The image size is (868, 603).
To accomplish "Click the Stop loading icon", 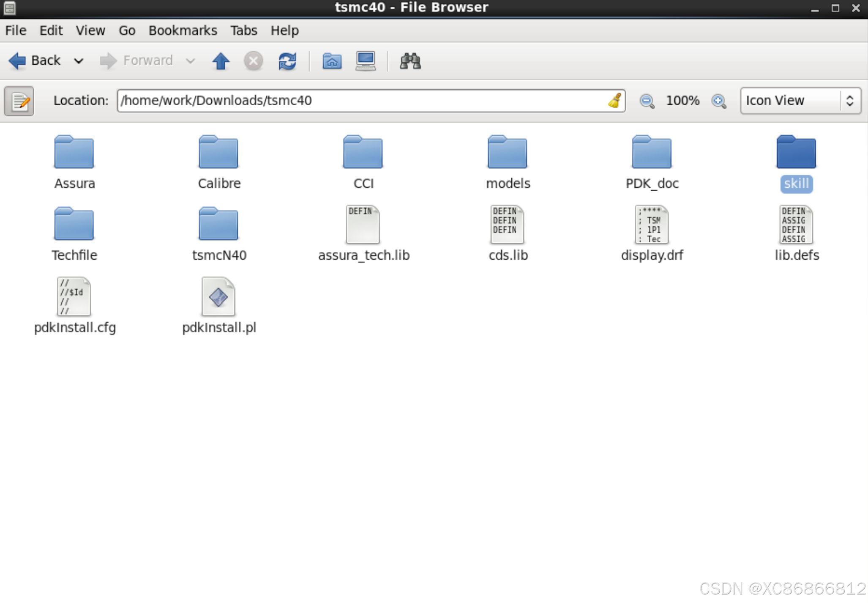I will [254, 61].
